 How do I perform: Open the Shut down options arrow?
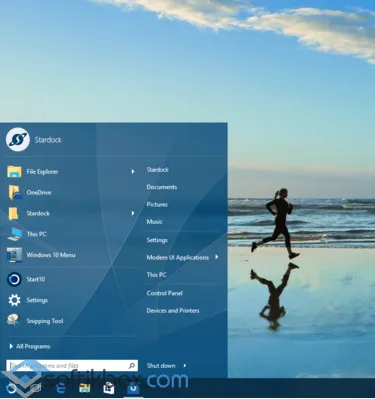pos(185,366)
